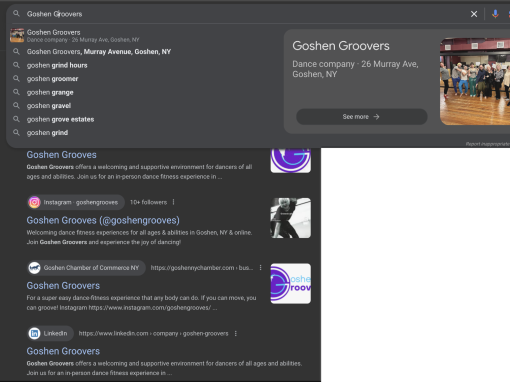Open the dance group photo in preview card
The width and height of the screenshot is (510, 382).
coord(475,81)
